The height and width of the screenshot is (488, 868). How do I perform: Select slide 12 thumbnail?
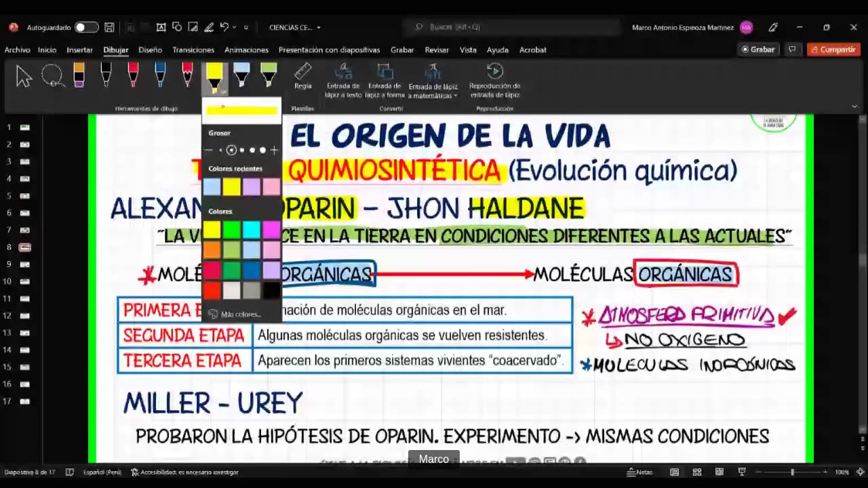point(25,316)
